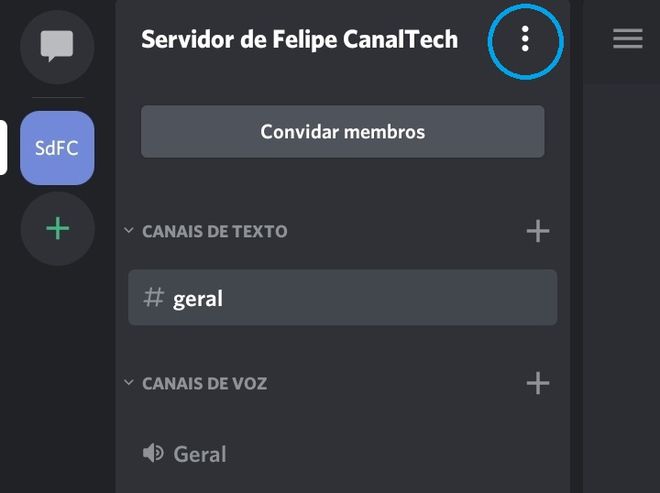Select the SdFC server icon
Viewport: 660px width, 493px height.
[57, 148]
